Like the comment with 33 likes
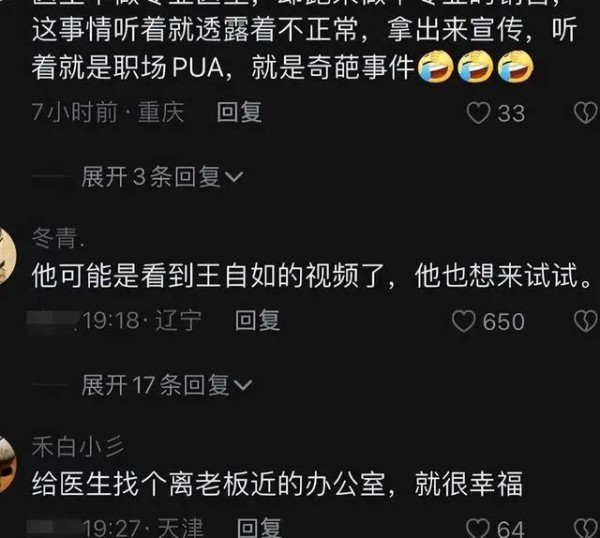 coord(478,113)
